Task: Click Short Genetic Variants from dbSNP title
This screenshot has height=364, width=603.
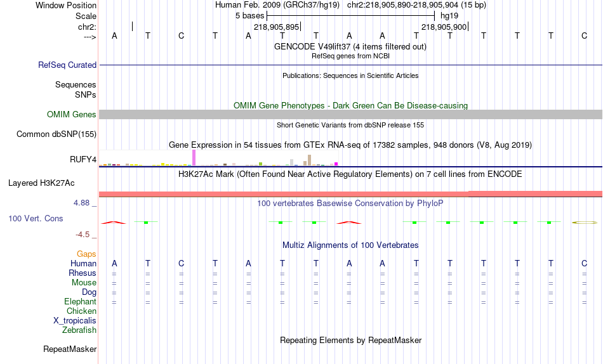Action: click(350, 125)
